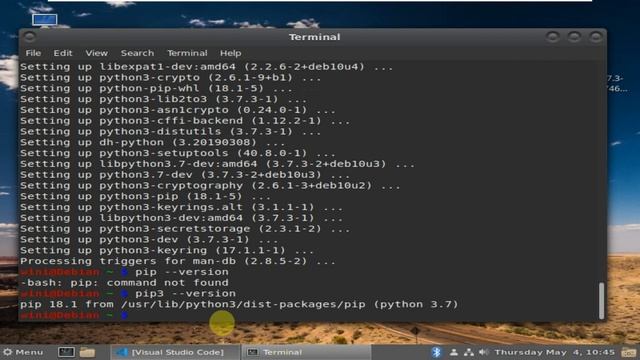Click the 'pip 18.1 from /usr/lib/python3' output line

(239, 304)
